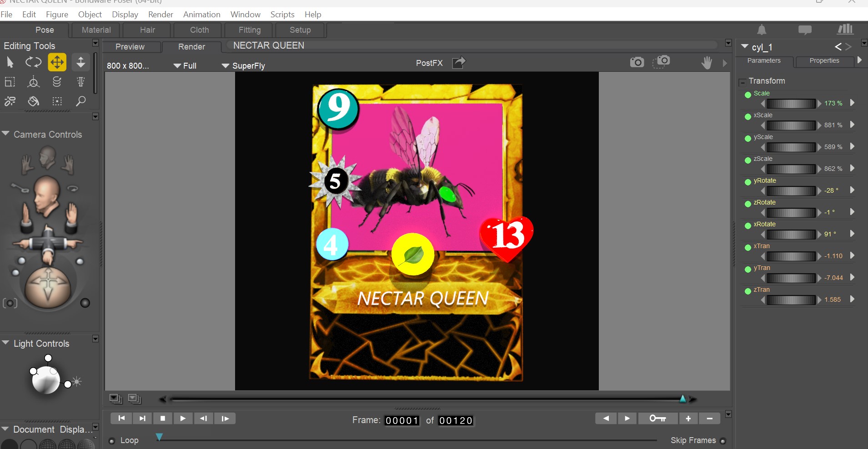
Task: Toggle the Loop radio button
Action: (112, 441)
